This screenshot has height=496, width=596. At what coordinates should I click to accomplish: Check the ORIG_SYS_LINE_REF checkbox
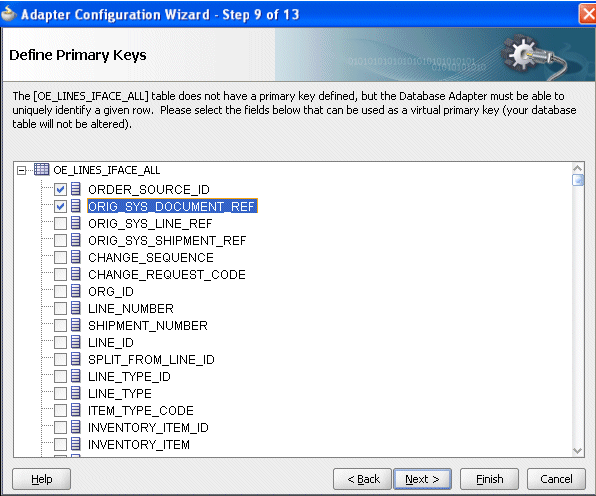pyautogui.click(x=60, y=223)
